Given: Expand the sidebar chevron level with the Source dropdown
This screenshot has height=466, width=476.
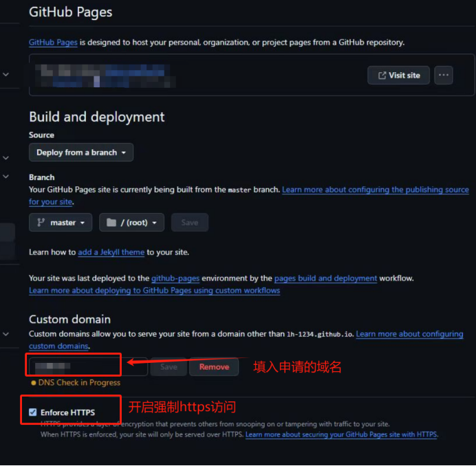Looking at the screenshot, I should 6,158.
